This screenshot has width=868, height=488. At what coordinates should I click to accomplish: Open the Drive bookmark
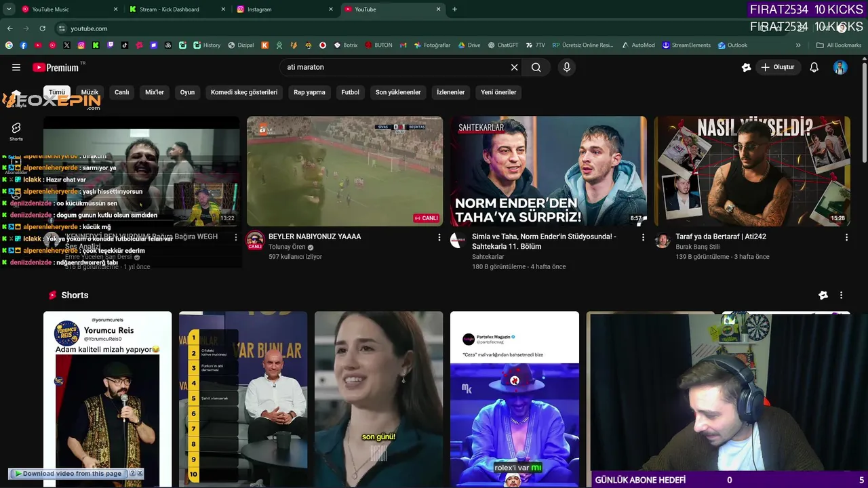coord(469,45)
